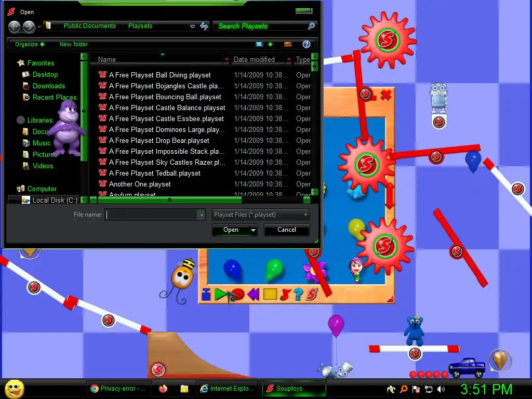The image size is (532, 399).
Task: Click the blue help question icon in dialog toolbar
Action: click(307, 44)
